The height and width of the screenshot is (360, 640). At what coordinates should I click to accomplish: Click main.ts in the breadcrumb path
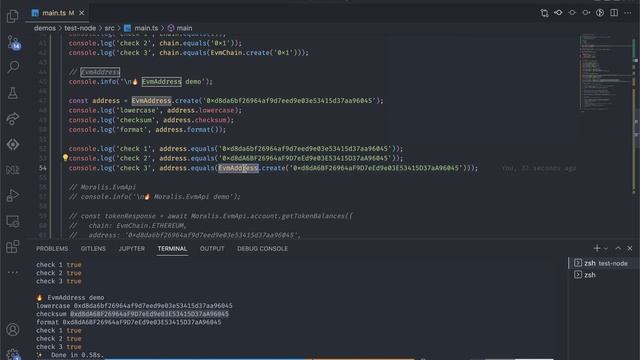(x=141, y=28)
